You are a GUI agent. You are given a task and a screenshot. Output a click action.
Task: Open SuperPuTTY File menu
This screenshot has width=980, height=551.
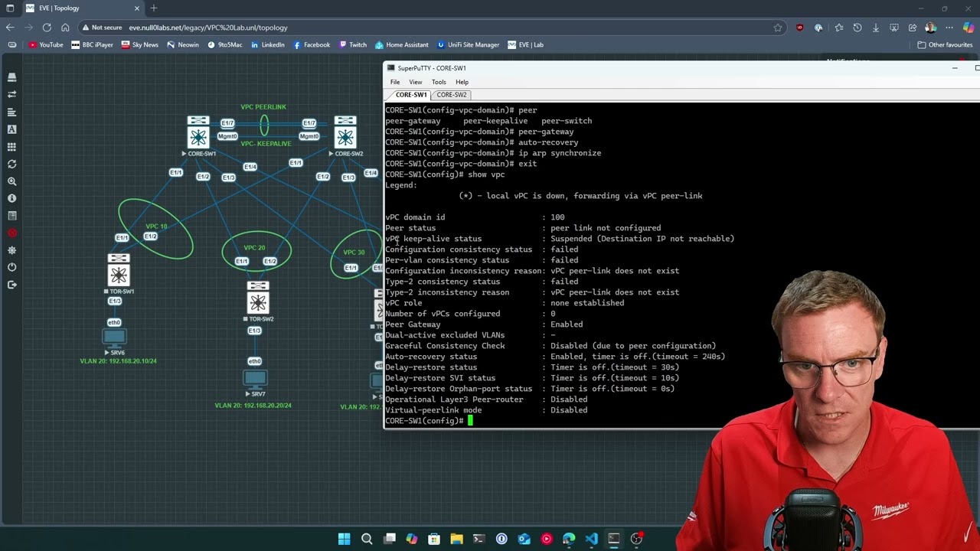pyautogui.click(x=395, y=82)
